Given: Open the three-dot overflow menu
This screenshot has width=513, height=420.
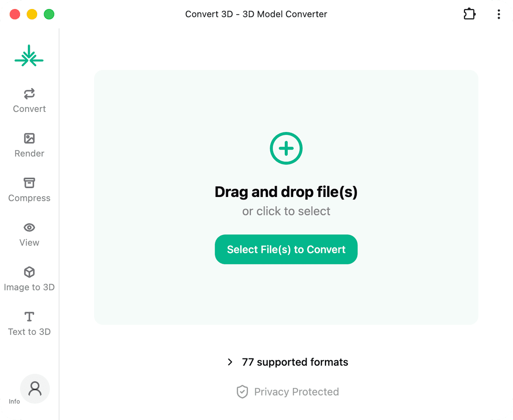Looking at the screenshot, I should (x=498, y=14).
